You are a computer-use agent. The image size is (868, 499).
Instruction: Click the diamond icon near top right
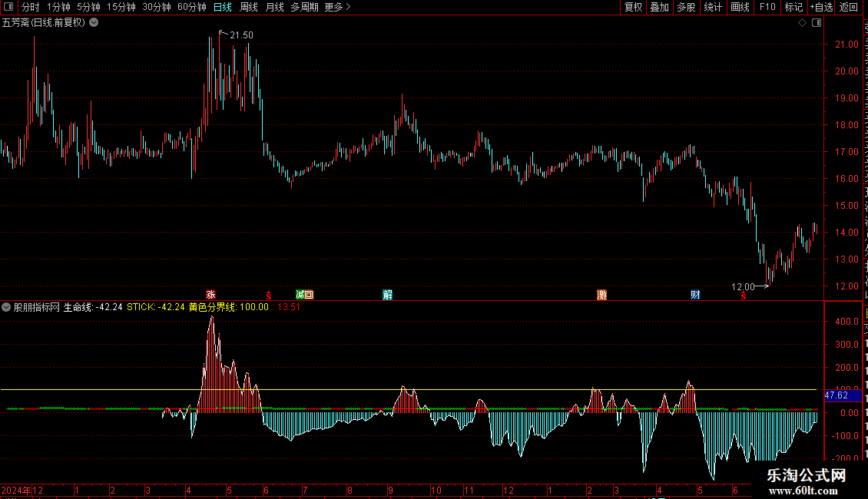pyautogui.click(x=802, y=23)
